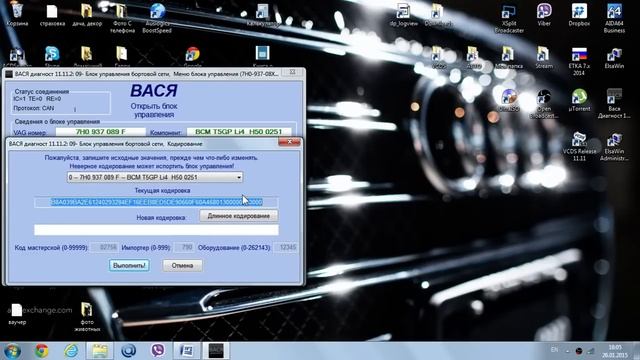Click the Код мастерской field
The image size is (640, 360).
[x=104, y=247]
